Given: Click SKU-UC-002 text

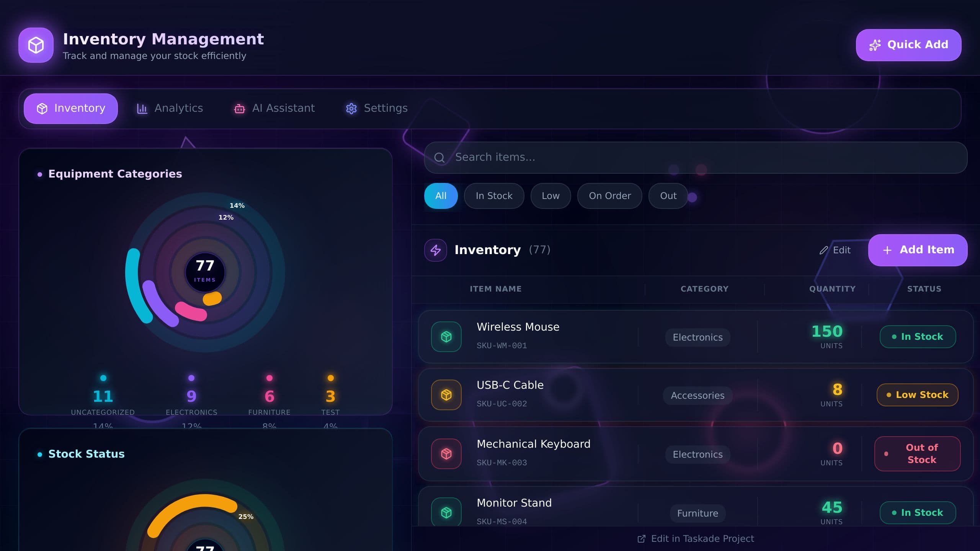Looking at the screenshot, I should (502, 404).
